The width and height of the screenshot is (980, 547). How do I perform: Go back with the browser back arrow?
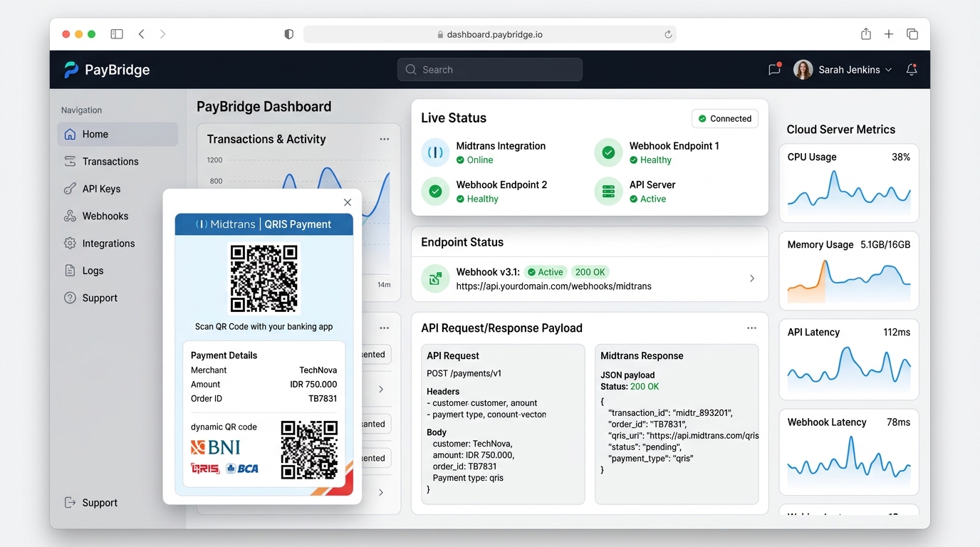pyautogui.click(x=142, y=34)
